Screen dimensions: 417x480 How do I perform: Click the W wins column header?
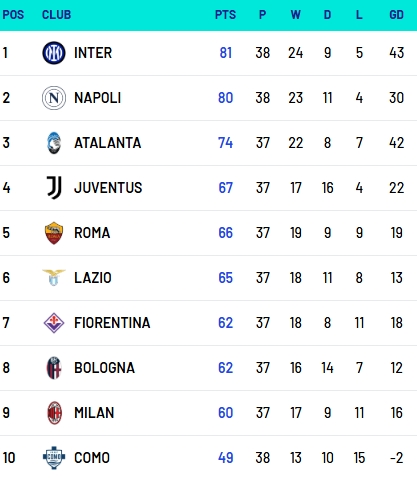[x=295, y=15]
